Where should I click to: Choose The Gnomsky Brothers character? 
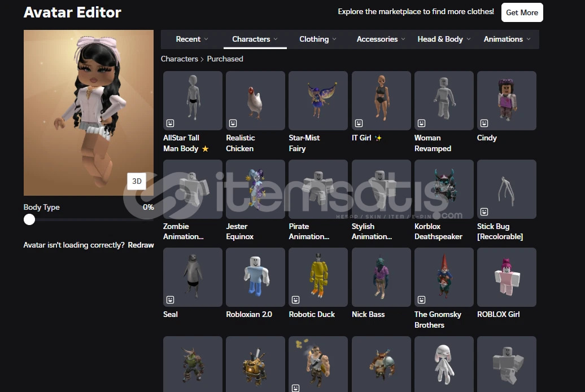point(444,278)
